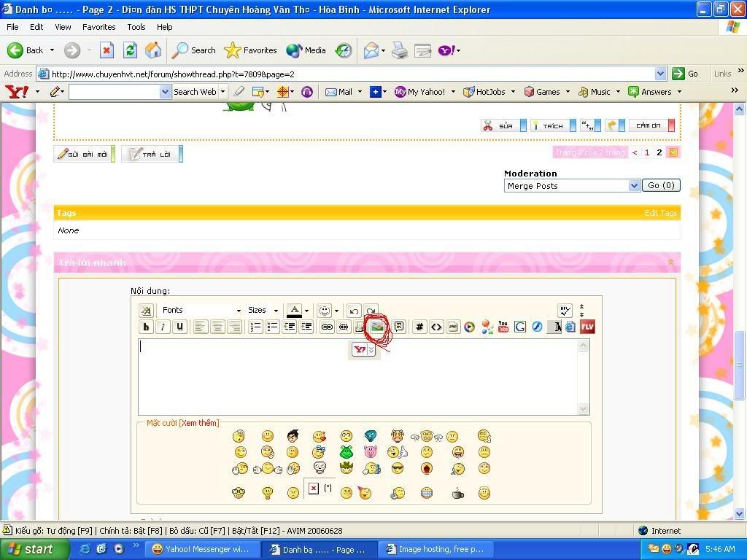The height and width of the screenshot is (560, 747).
Task: Open the Favorites menu
Action: [98, 27]
